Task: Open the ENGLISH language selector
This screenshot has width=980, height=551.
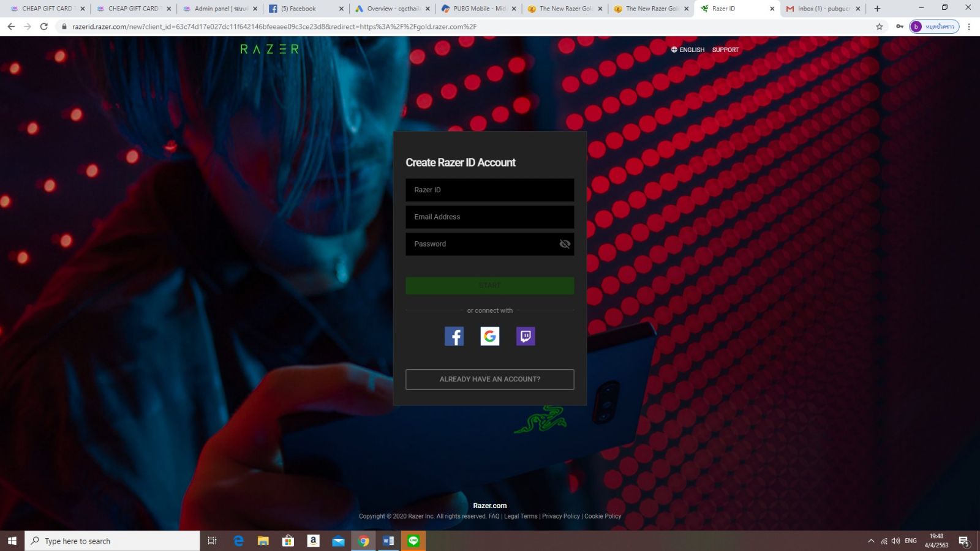Action: tap(688, 50)
